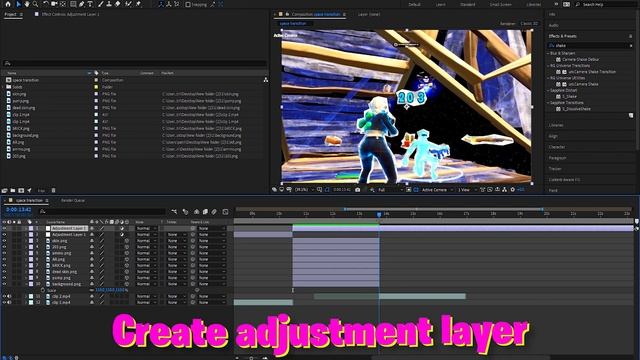Click the composition mini-flowchart icon in timeline
This screenshot has height=360, width=640.
pos(174,212)
